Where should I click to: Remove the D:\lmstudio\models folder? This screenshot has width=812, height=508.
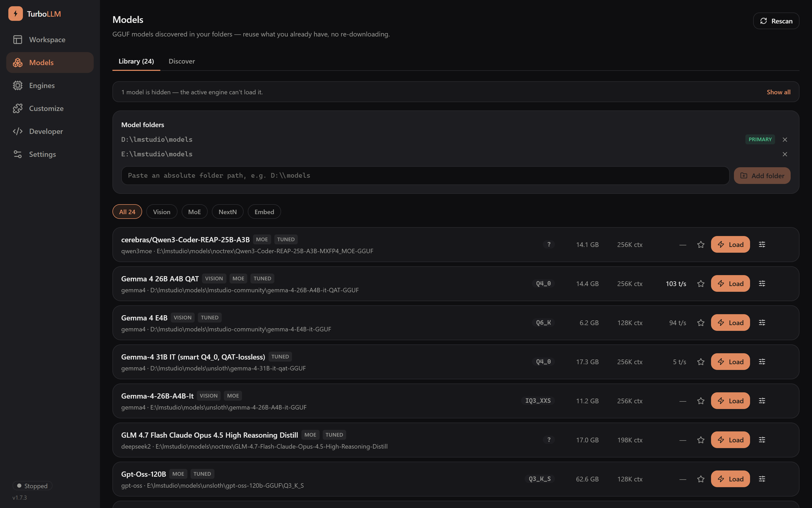[785, 139]
